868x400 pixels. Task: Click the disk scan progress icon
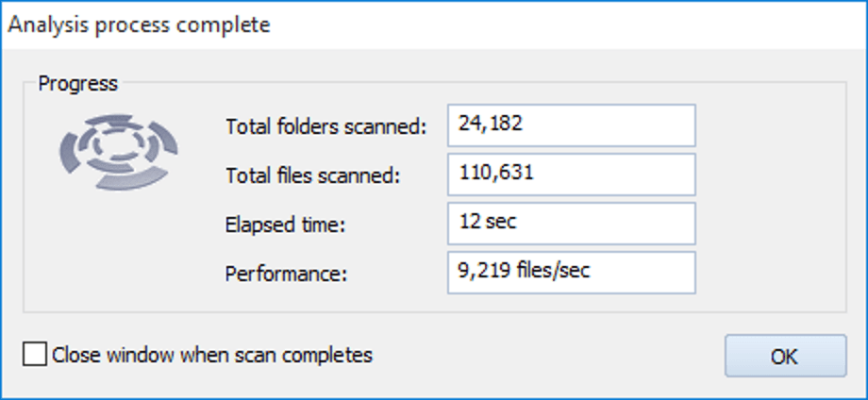click(119, 152)
